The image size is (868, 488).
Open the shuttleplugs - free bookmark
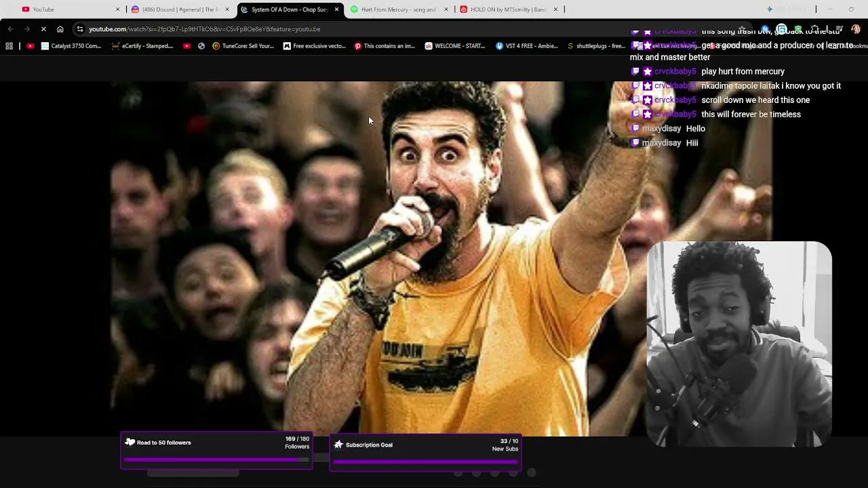[596, 46]
